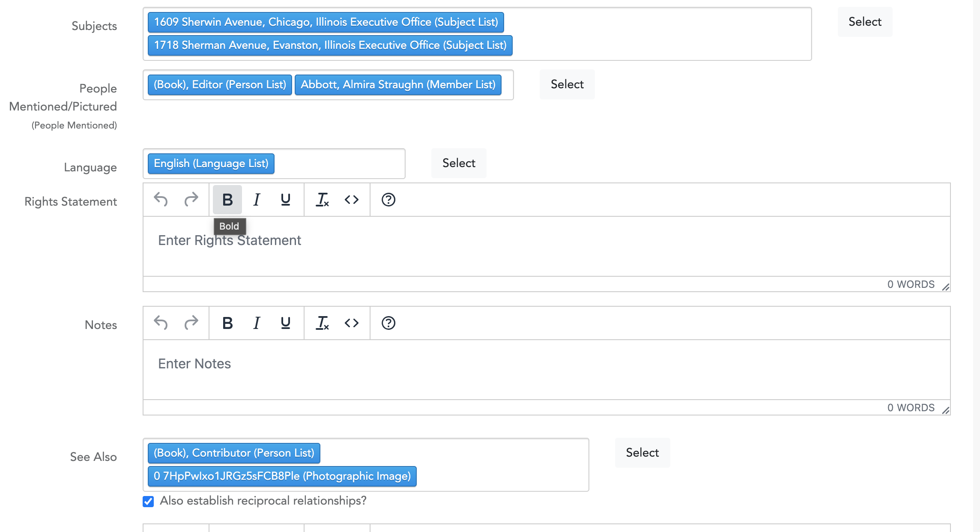Undo in the Notes editor toolbar

pyautogui.click(x=161, y=323)
